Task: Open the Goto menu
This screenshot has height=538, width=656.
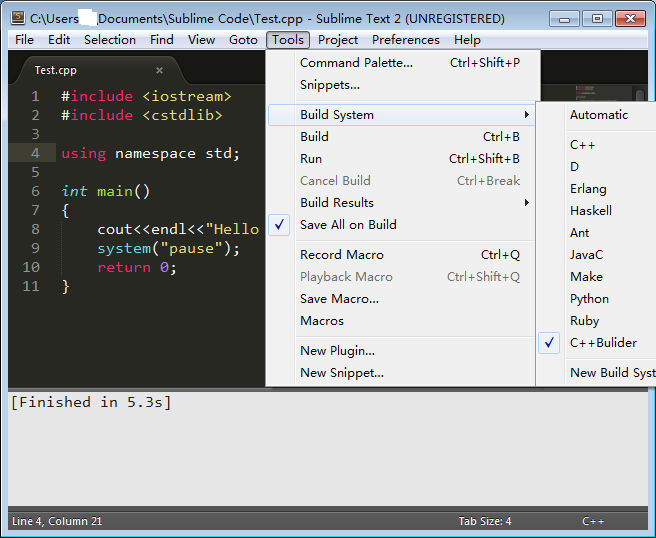Action: [x=243, y=40]
